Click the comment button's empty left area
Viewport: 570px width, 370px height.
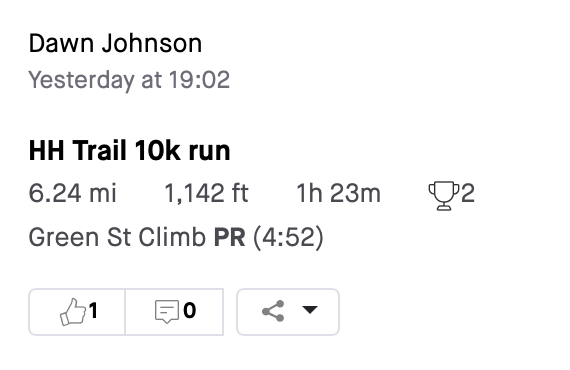click(x=140, y=312)
